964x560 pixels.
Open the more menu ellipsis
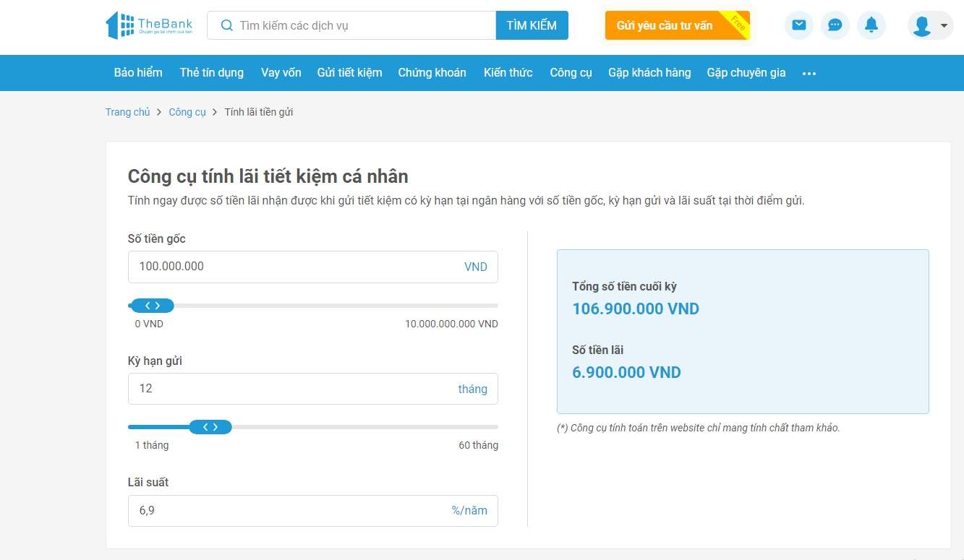(809, 73)
